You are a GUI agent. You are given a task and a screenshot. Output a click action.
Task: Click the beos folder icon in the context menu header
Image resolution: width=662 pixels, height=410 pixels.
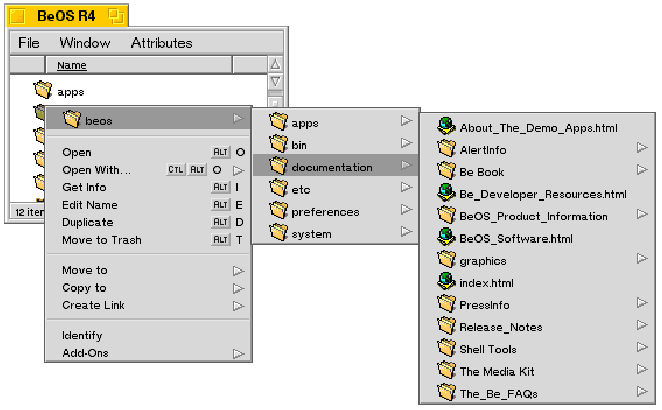coord(72,119)
